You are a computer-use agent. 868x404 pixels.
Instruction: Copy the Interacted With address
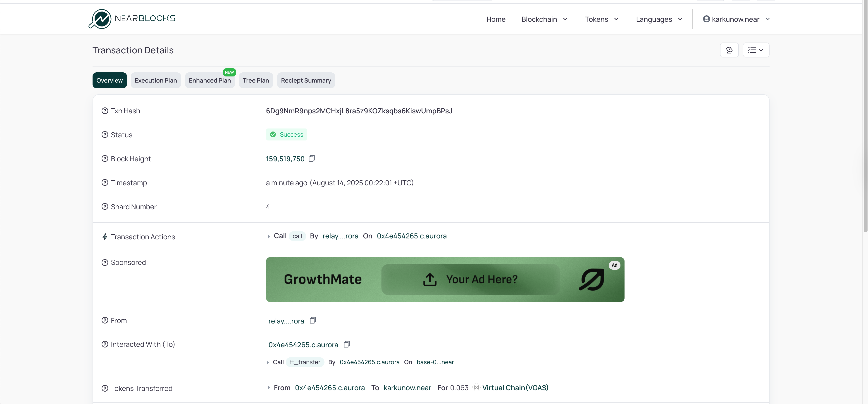pyautogui.click(x=347, y=344)
